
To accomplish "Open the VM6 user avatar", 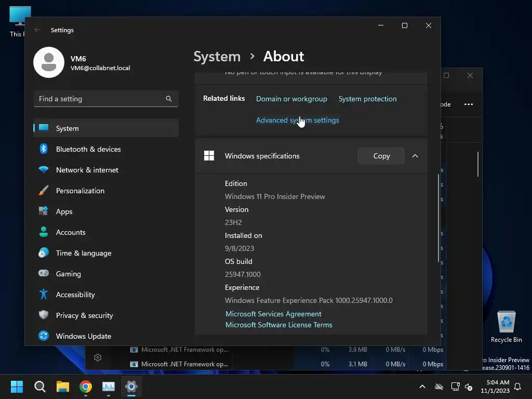I will [49, 62].
